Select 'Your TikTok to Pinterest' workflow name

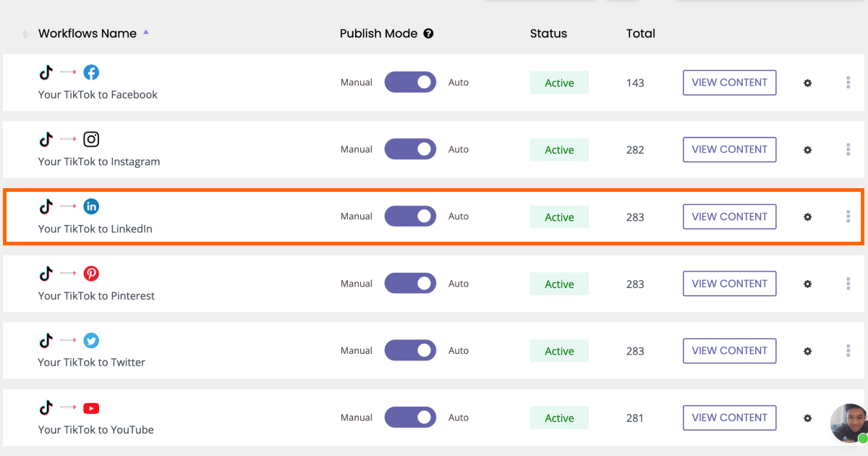tap(96, 296)
